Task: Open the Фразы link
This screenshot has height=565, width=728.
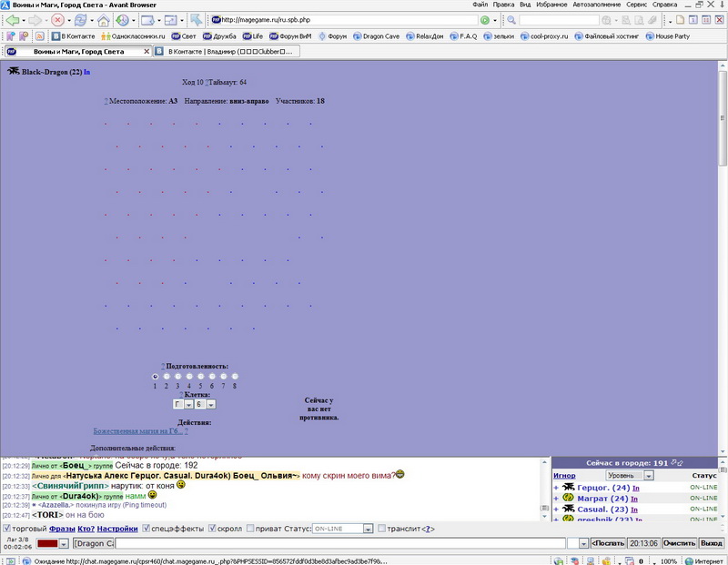Action: click(x=62, y=529)
